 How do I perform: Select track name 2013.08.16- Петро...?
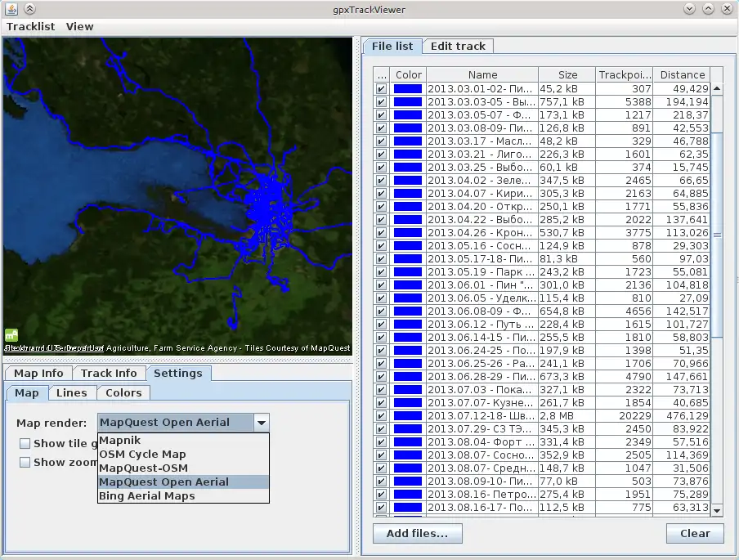coord(482,495)
